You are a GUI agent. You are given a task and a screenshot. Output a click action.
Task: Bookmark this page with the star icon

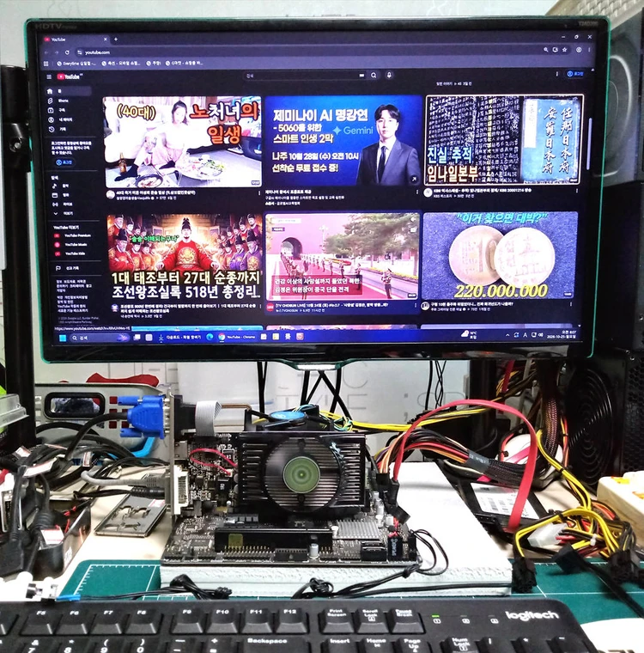click(x=564, y=50)
